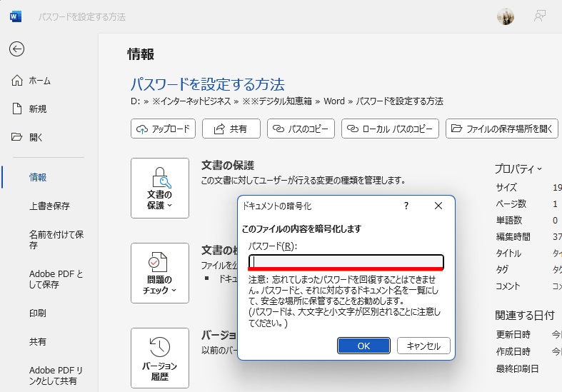
Task: Select the 情報 (Info) tab
Action: coord(38,177)
